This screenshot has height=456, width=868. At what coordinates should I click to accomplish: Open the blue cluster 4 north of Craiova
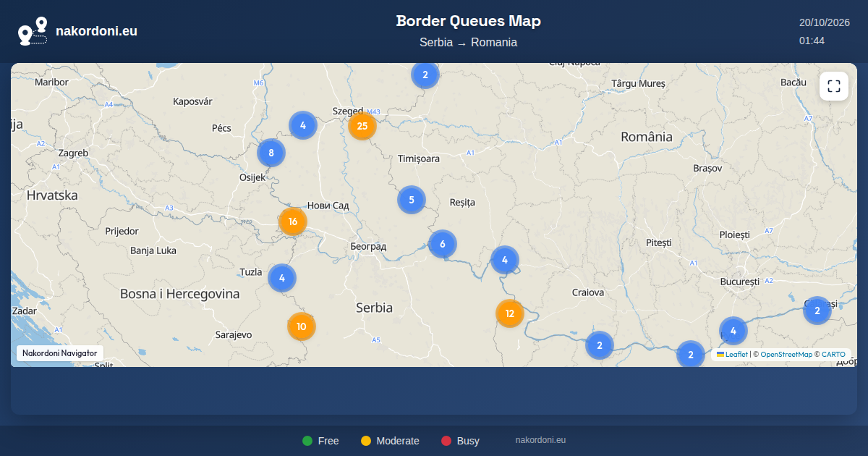pos(505,260)
